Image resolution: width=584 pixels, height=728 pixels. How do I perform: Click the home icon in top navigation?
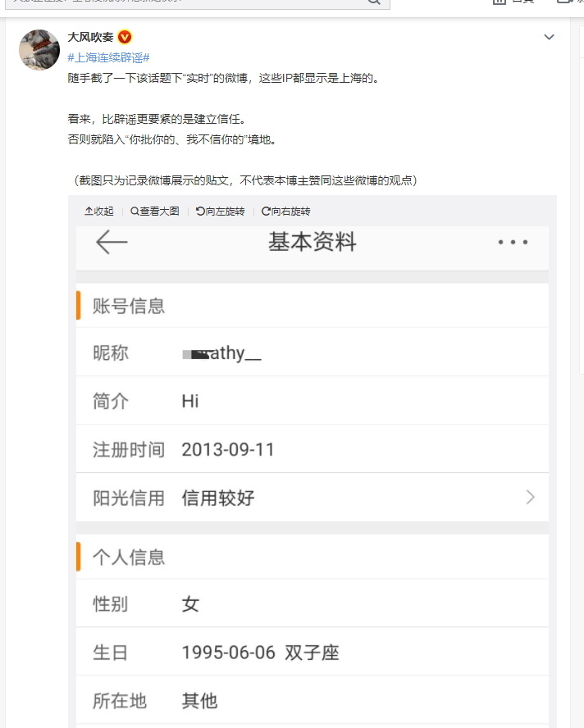(x=499, y=2)
